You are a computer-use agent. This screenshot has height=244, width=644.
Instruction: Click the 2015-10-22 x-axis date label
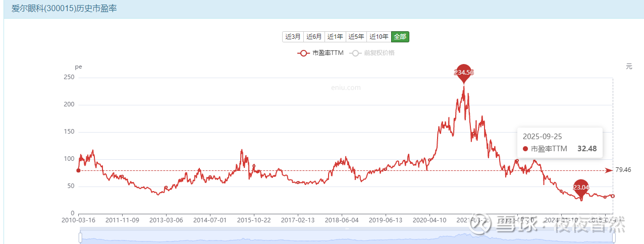click(254, 220)
